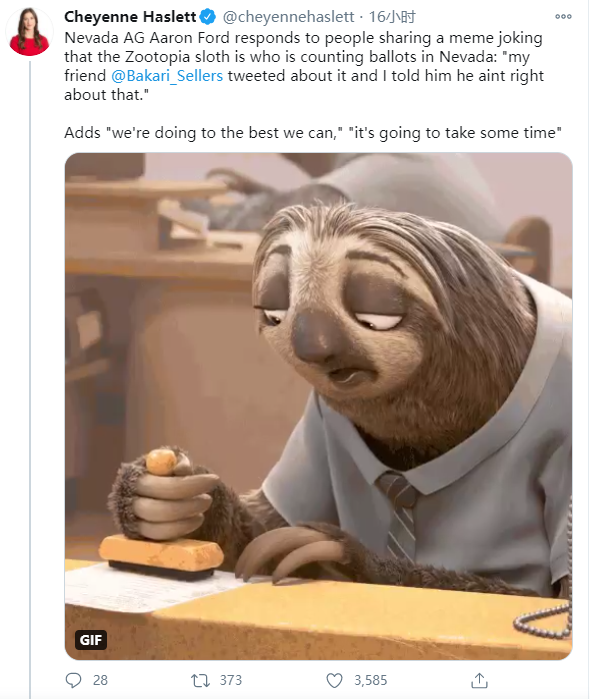Click the @Bakari_Sellers mention link
Viewport: 590px width, 699px height.
(x=167, y=76)
